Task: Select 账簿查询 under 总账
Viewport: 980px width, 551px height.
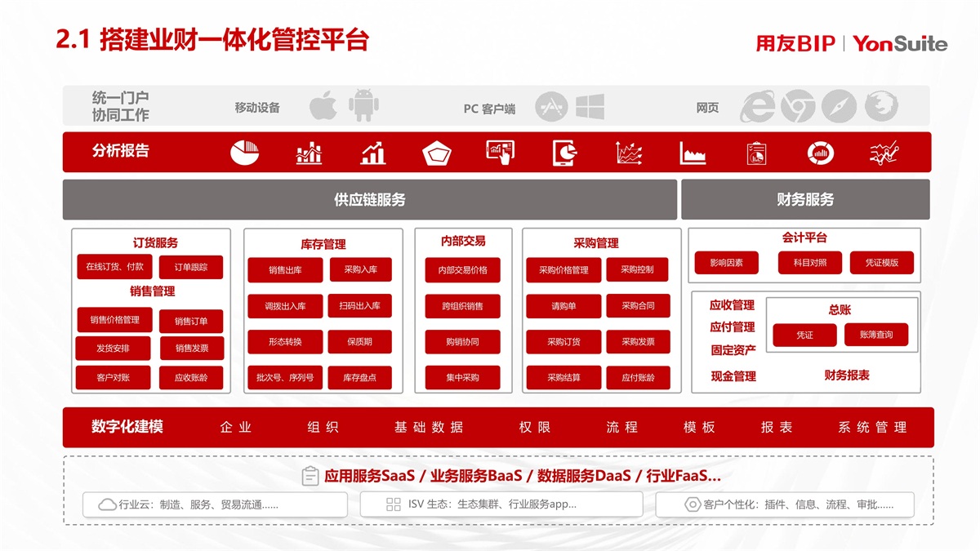Action: click(x=875, y=335)
